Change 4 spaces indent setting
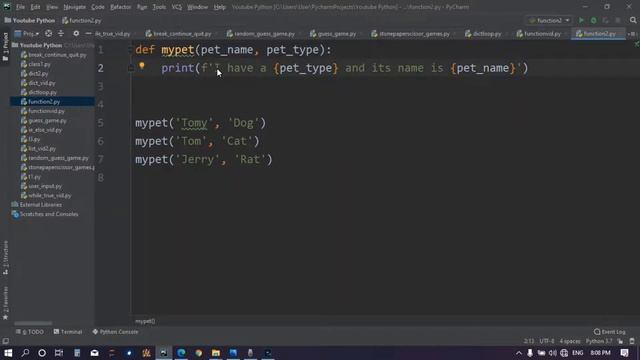 (x=570, y=341)
